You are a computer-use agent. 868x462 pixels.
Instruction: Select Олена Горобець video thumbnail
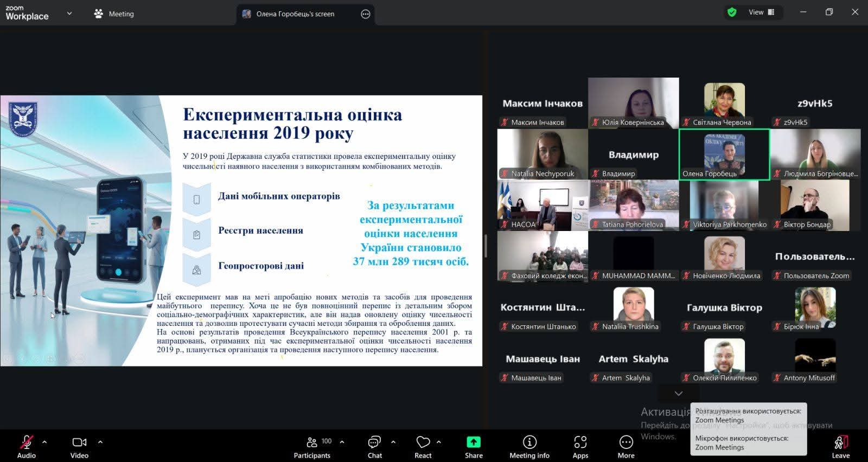tap(724, 154)
